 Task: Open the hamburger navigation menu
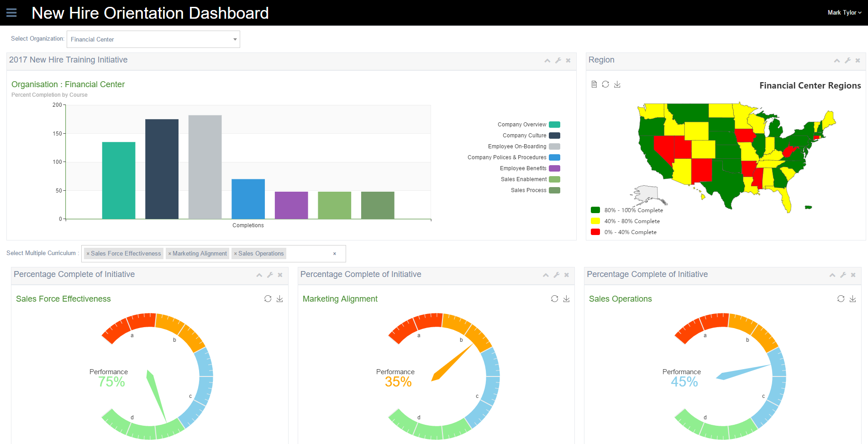click(11, 13)
